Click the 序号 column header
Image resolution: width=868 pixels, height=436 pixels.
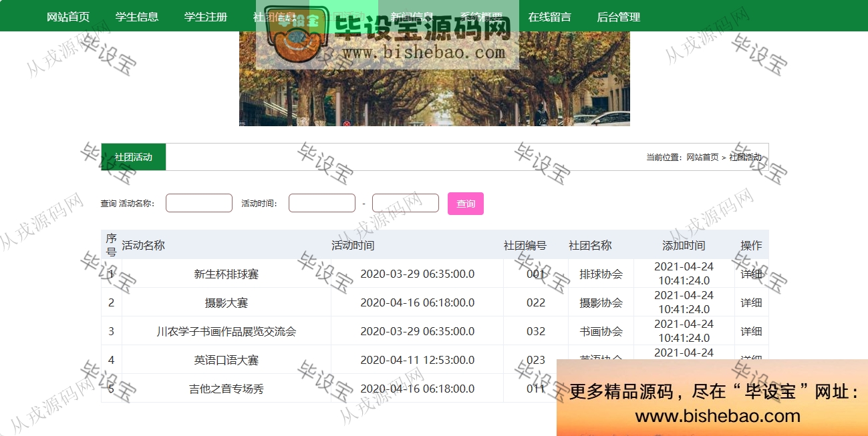pos(111,245)
